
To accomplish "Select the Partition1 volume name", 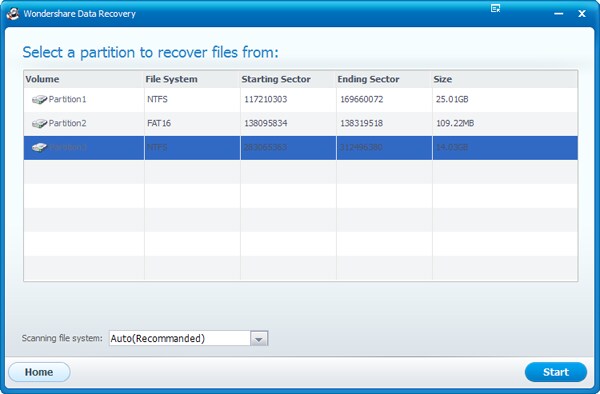I will [x=67, y=99].
